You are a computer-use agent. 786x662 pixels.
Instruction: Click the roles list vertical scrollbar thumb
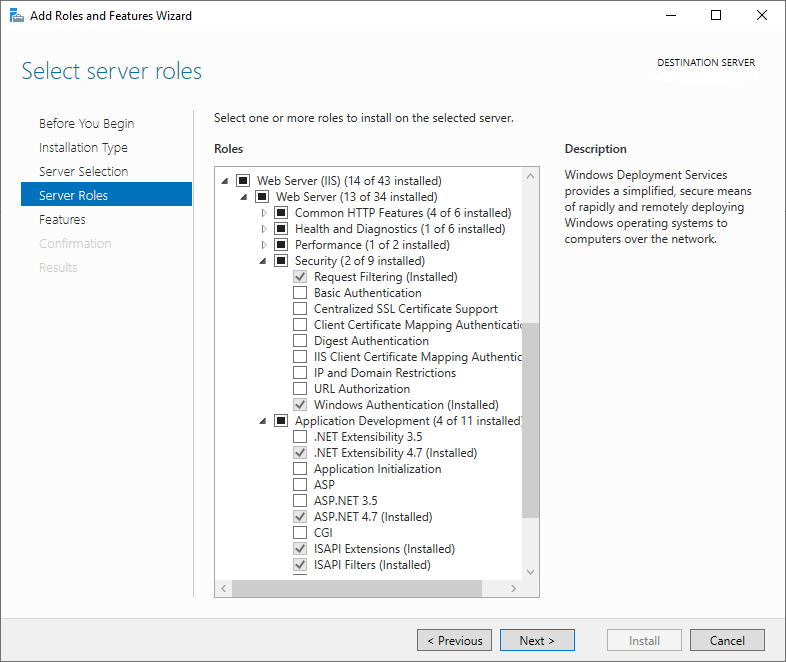pyautogui.click(x=530, y=420)
